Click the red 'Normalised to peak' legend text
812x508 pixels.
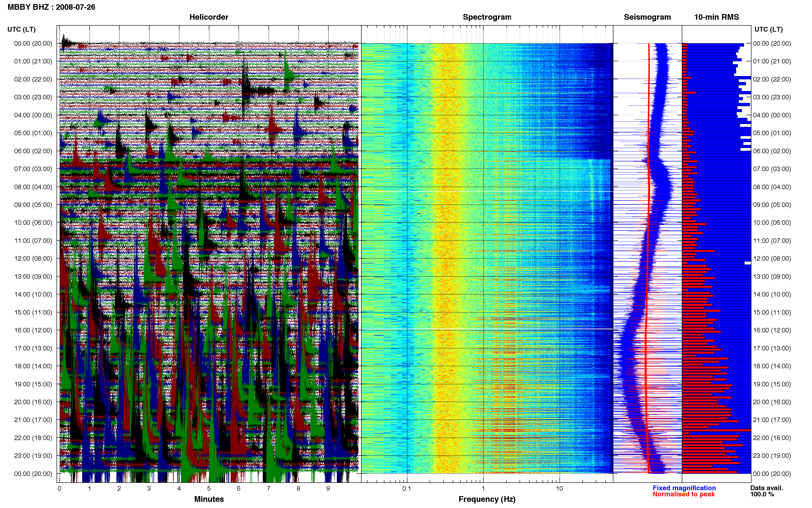pyautogui.click(x=684, y=494)
